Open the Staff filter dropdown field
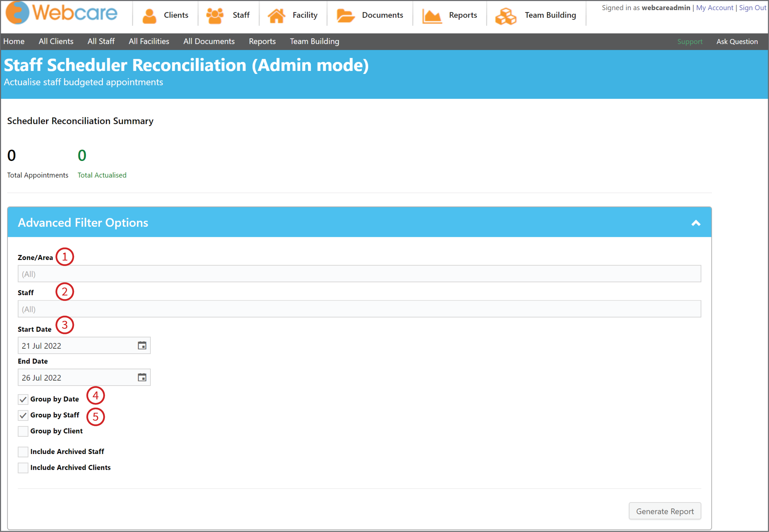769x532 pixels. [359, 309]
